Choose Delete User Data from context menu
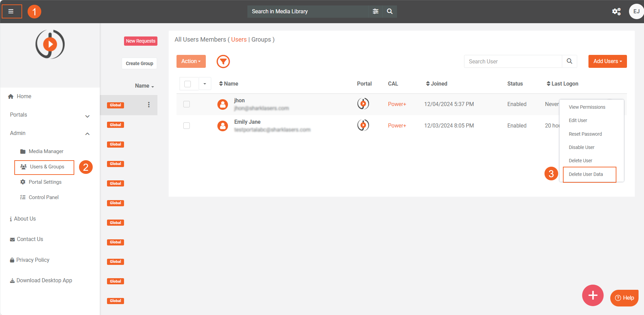644x315 pixels. coord(586,174)
